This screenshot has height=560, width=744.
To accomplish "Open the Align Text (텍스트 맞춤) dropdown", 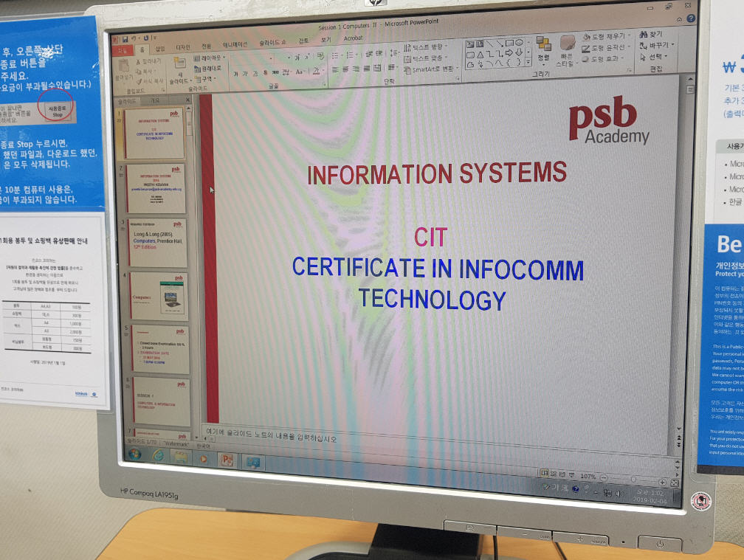I will pyautogui.click(x=425, y=58).
